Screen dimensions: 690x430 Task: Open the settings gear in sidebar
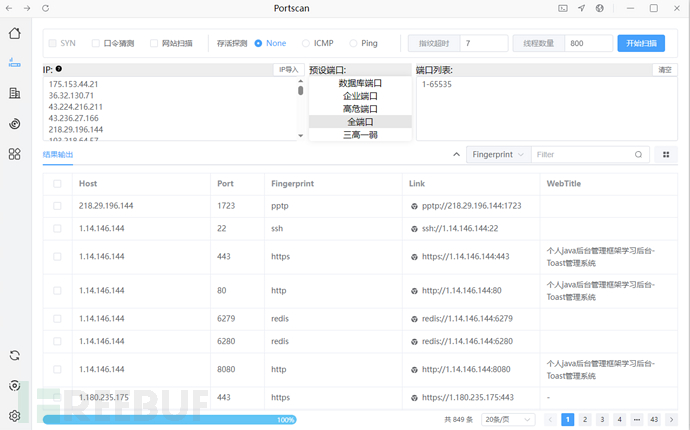click(x=15, y=415)
